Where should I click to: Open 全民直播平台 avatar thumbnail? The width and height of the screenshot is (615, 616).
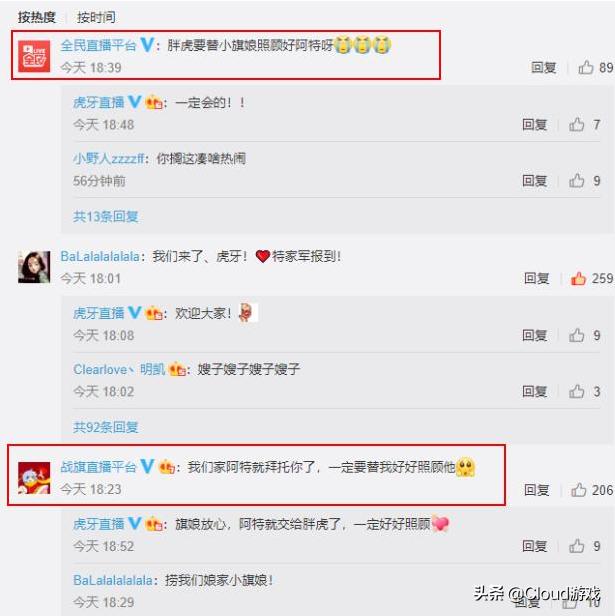point(34,56)
